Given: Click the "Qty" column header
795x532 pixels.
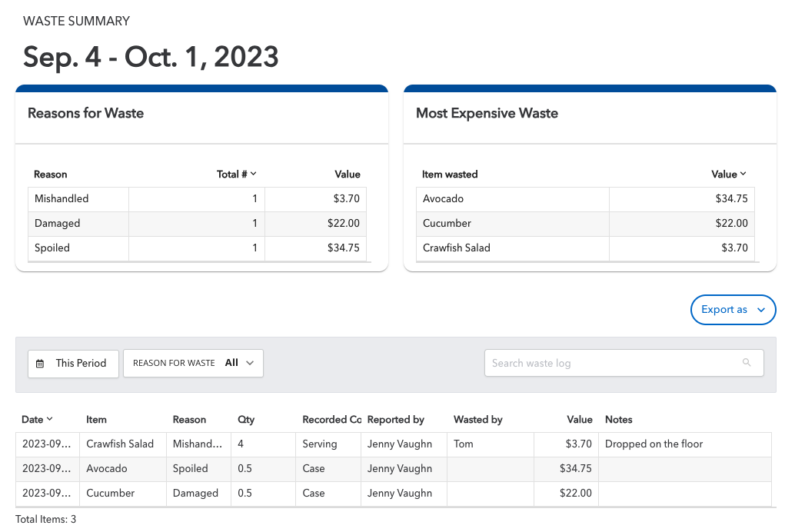Looking at the screenshot, I should pos(246,419).
